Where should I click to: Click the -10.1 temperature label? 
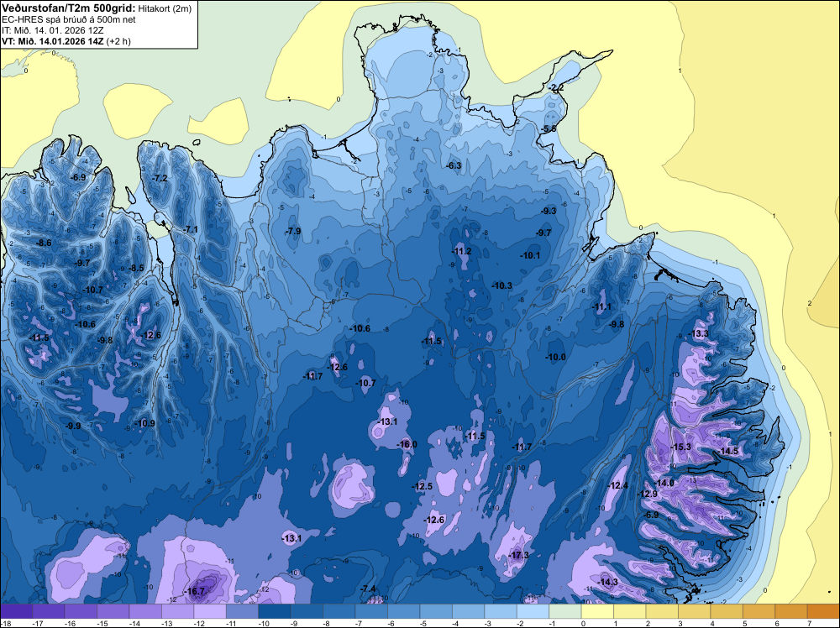(x=530, y=256)
